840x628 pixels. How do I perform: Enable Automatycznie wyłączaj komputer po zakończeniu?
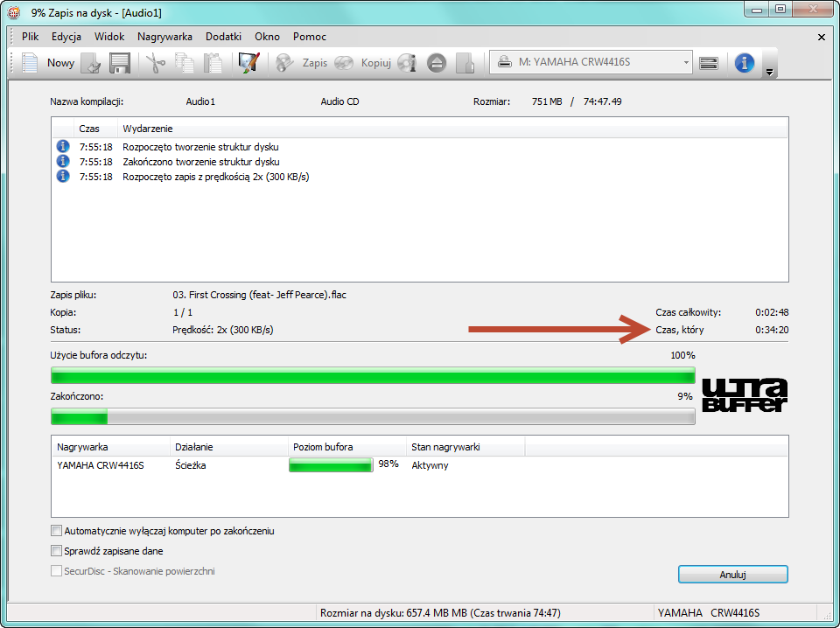click(x=56, y=531)
